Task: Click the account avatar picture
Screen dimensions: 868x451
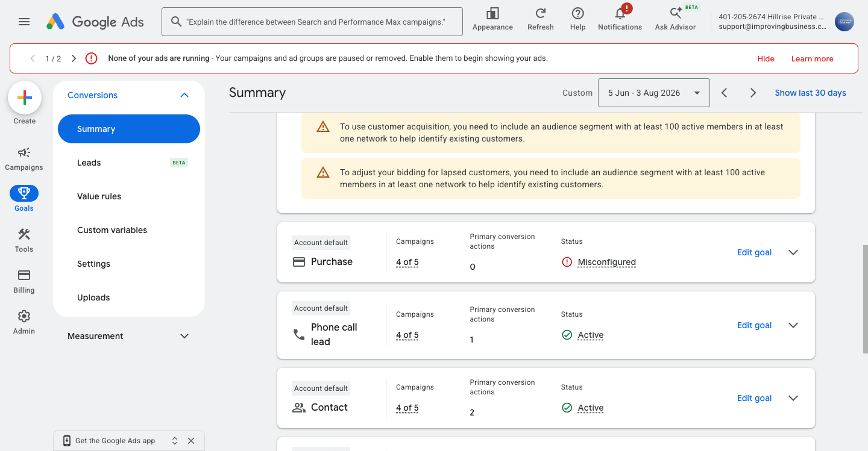Action: [x=844, y=22]
